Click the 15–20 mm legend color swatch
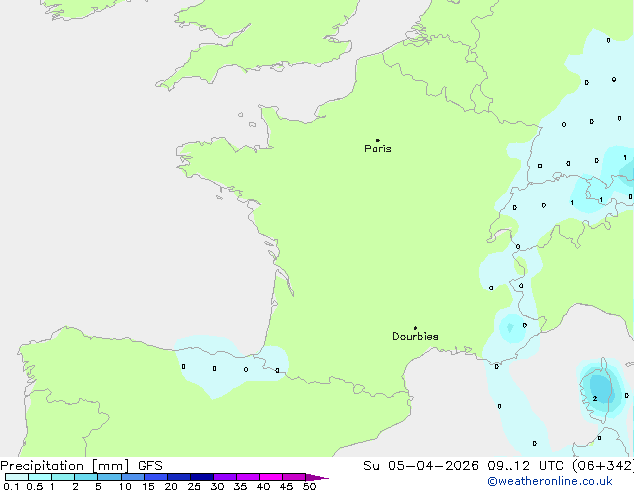 click(156, 477)
